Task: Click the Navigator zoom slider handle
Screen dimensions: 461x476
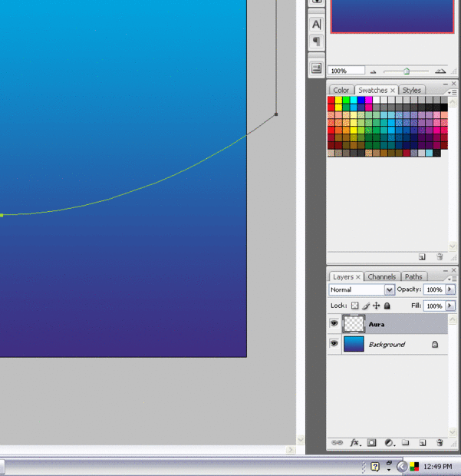Action: pyautogui.click(x=407, y=71)
